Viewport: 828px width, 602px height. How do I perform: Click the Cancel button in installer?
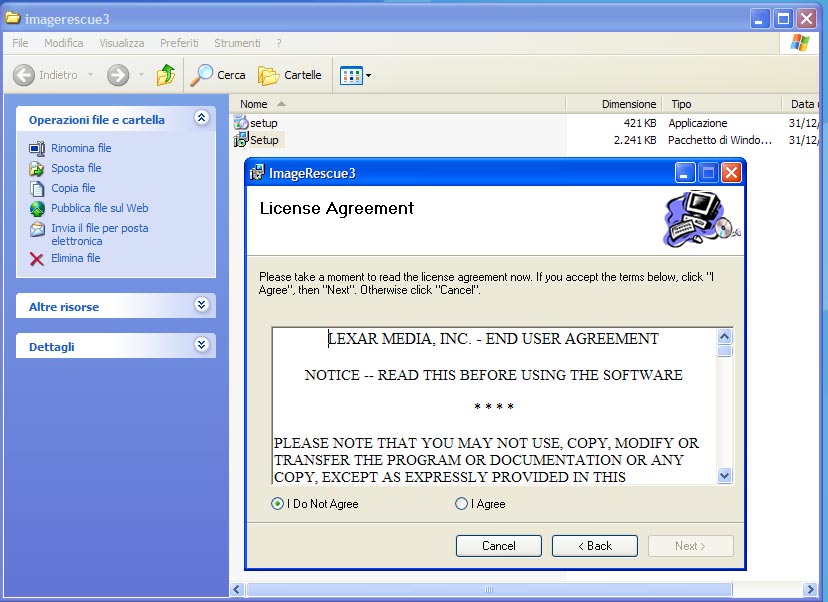(498, 545)
